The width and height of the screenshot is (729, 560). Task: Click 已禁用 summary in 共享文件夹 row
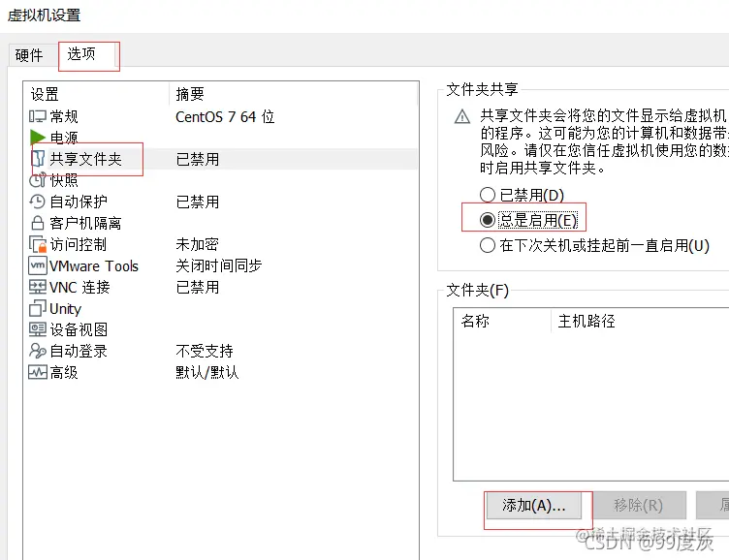point(198,159)
